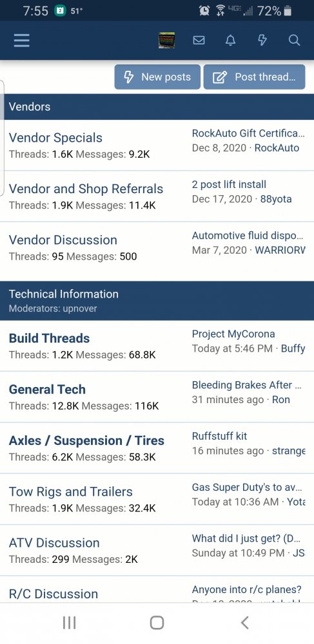This screenshot has width=314, height=644.
Task: Open the Build Threads forum
Action: [x=49, y=338]
